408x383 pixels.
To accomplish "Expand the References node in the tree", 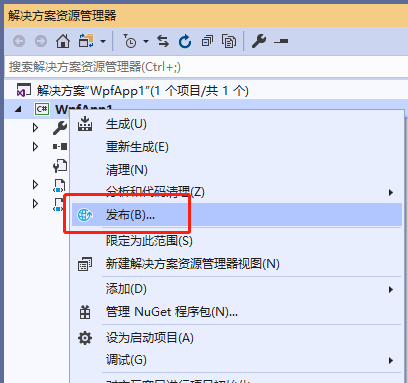I will [x=35, y=147].
